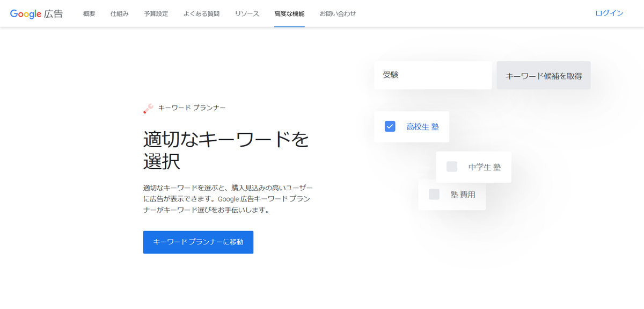Check the 塾 費用 checkbox

(434, 195)
